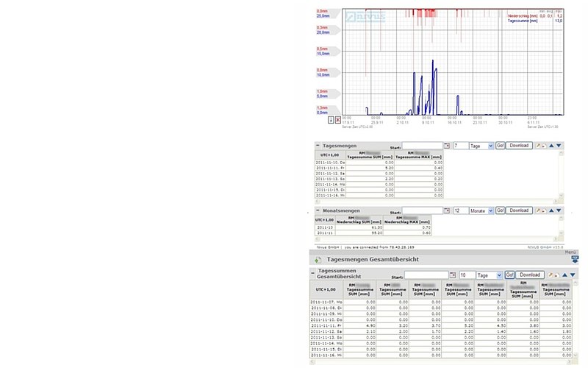Move Tagessummen Gesamtübersicht panel up with blue arrow
The height and width of the screenshot is (368, 588).
click(563, 275)
